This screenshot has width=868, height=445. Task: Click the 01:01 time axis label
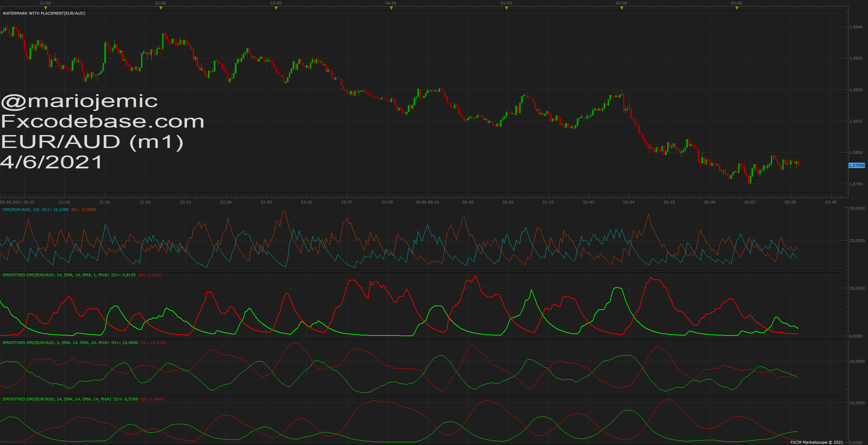(x=508, y=202)
